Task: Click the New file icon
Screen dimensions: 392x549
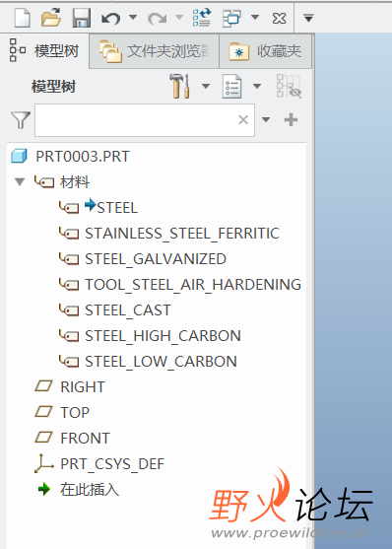Action: (23, 18)
